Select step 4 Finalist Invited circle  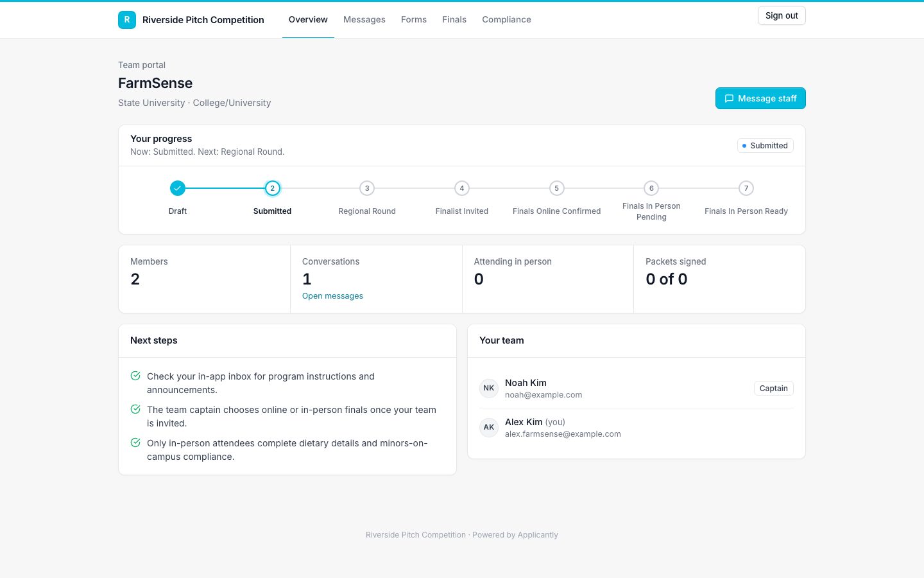pyautogui.click(x=462, y=188)
